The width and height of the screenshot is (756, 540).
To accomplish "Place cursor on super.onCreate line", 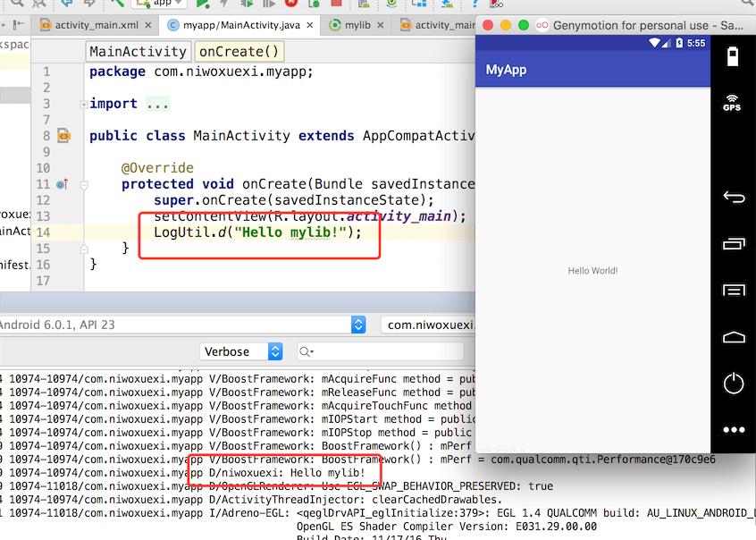I will pos(294,200).
